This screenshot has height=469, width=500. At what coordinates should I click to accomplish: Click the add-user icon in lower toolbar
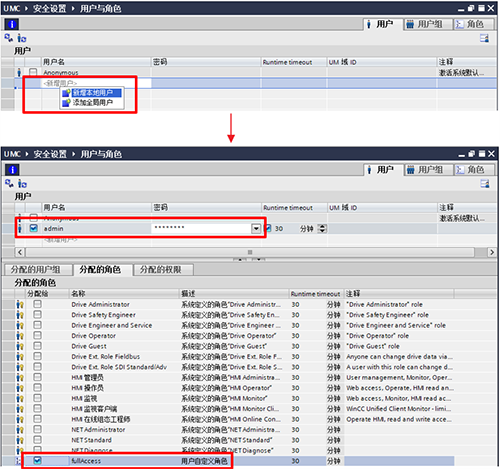pyautogui.click(x=22, y=184)
